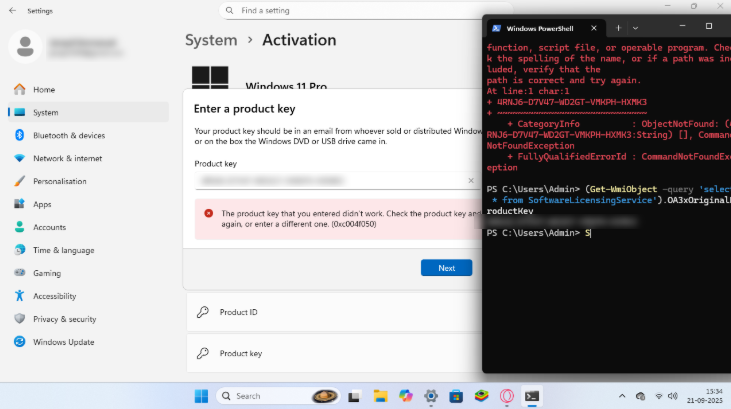Open Gaming settings page
Image resolution: width=731 pixels, height=409 pixels.
(89, 273)
